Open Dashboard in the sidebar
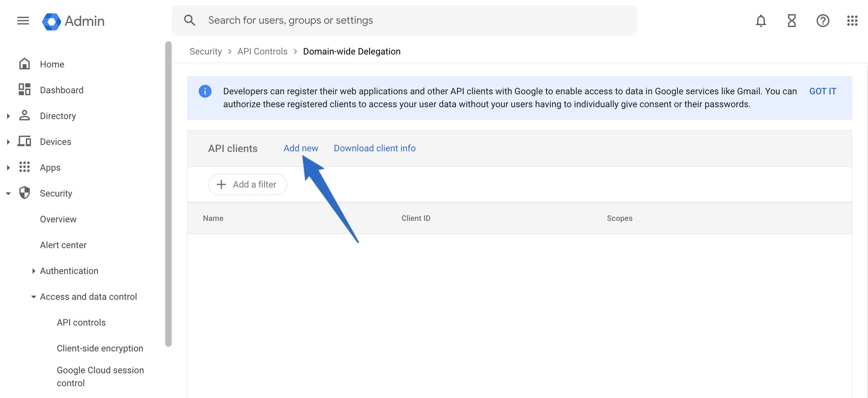The image size is (868, 398). (x=62, y=90)
